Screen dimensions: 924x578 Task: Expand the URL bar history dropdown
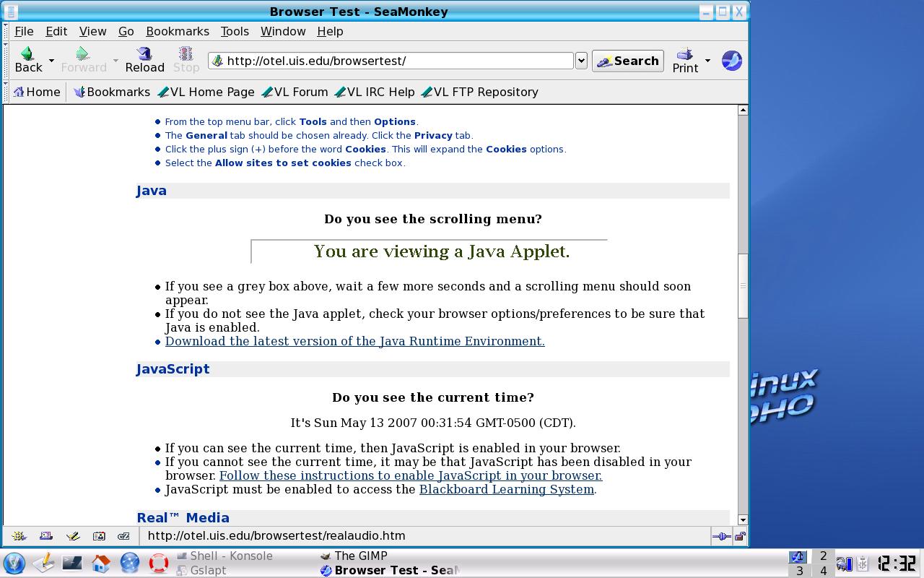tap(581, 61)
